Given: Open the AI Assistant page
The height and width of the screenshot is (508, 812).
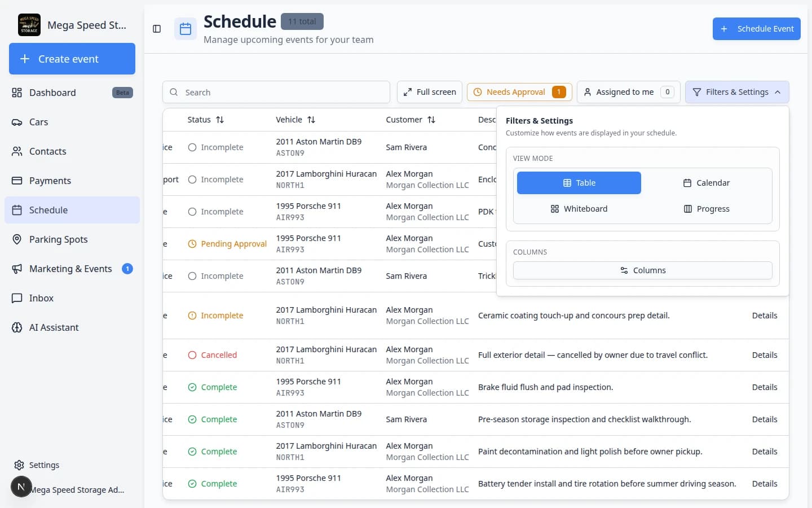Looking at the screenshot, I should 72,327.
